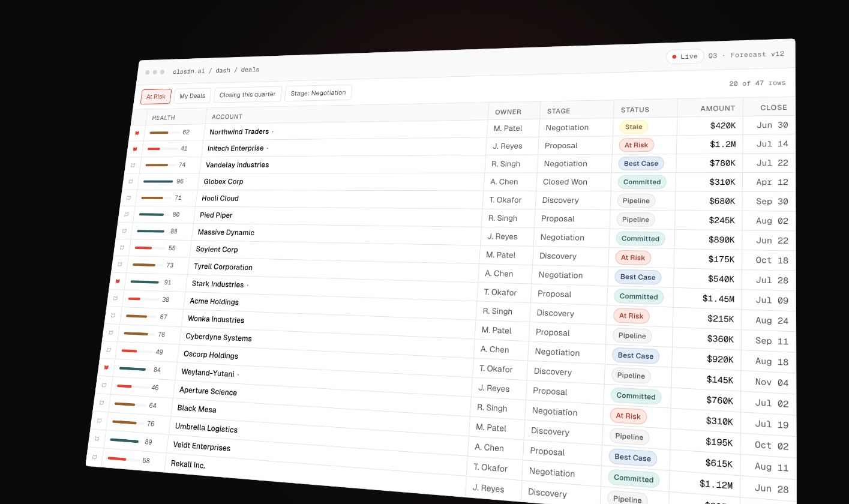Toggle the flag icon on Globex Corp
Screen dimensions: 849x504
[x=131, y=181]
